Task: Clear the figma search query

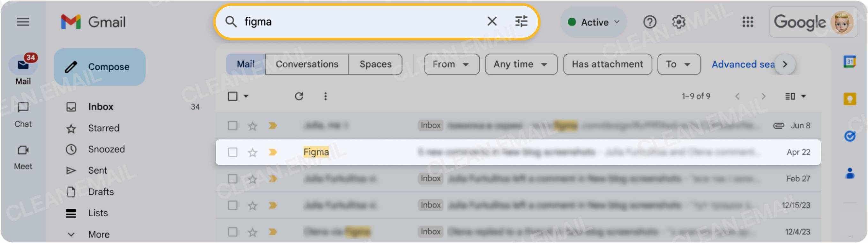Action: [492, 21]
